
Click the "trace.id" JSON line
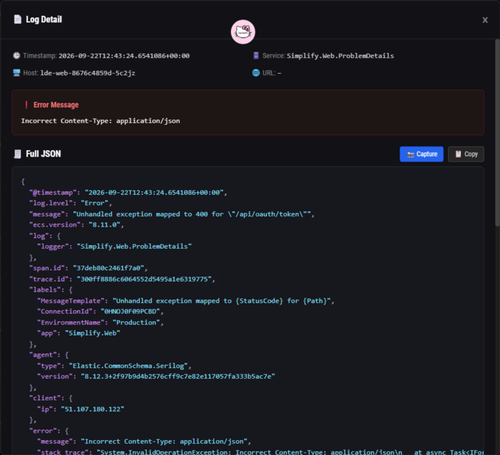(122, 279)
